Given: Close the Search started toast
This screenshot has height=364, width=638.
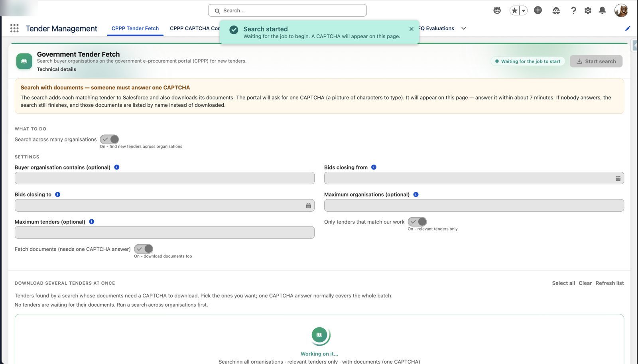Looking at the screenshot, I should point(412,29).
